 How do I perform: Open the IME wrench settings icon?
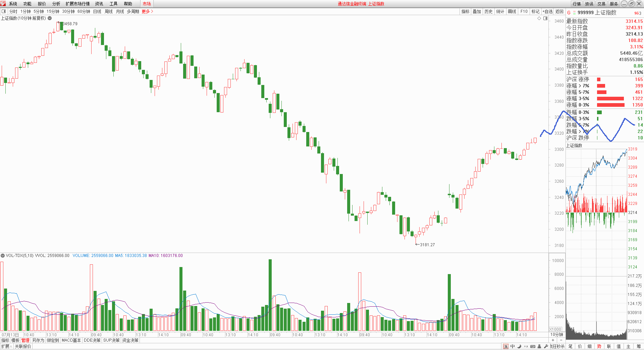click(x=546, y=346)
